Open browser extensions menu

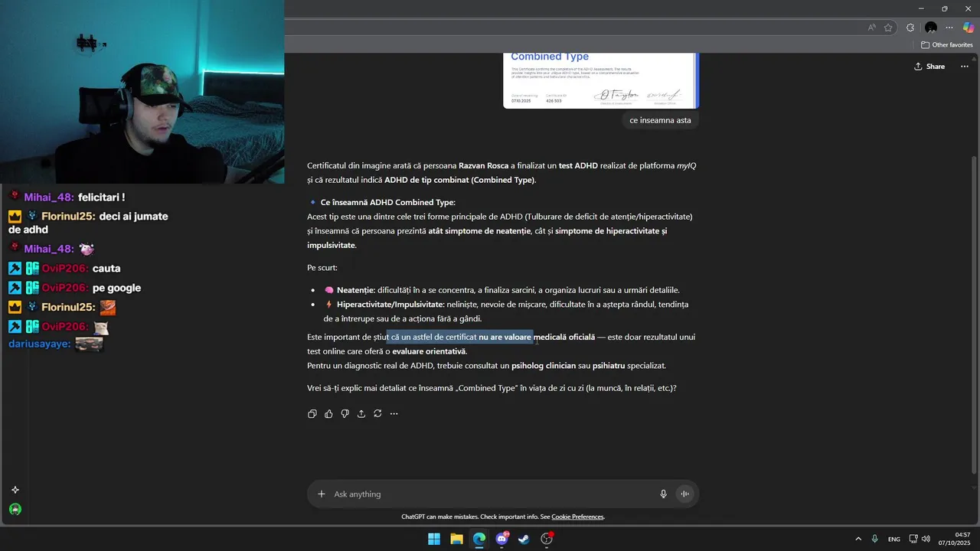pyautogui.click(x=910, y=28)
